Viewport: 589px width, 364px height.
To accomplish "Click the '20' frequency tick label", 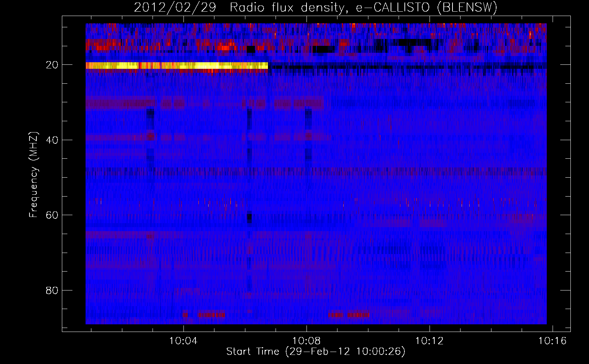I will click(x=52, y=65).
